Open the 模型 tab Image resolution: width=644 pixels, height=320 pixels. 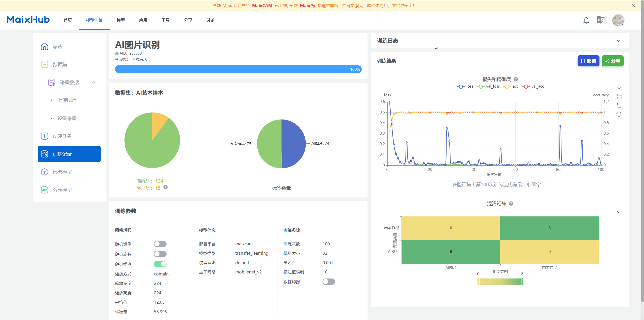(121, 20)
